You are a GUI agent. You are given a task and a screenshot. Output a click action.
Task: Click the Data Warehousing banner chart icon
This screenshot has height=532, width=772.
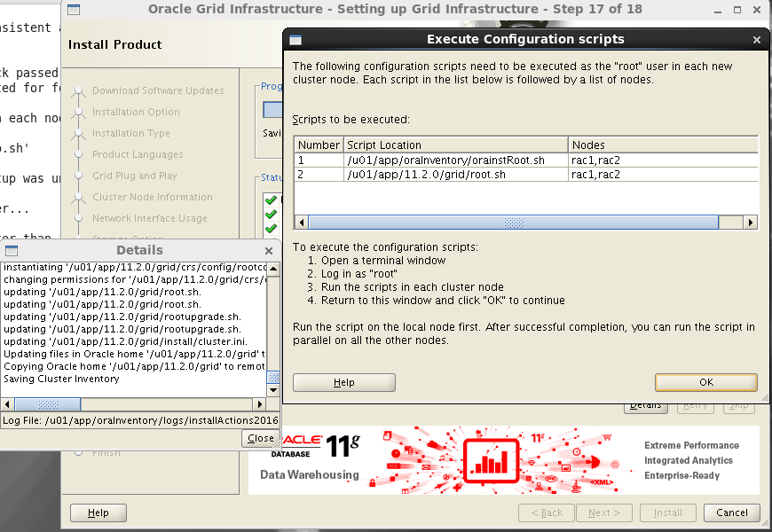[x=492, y=461]
